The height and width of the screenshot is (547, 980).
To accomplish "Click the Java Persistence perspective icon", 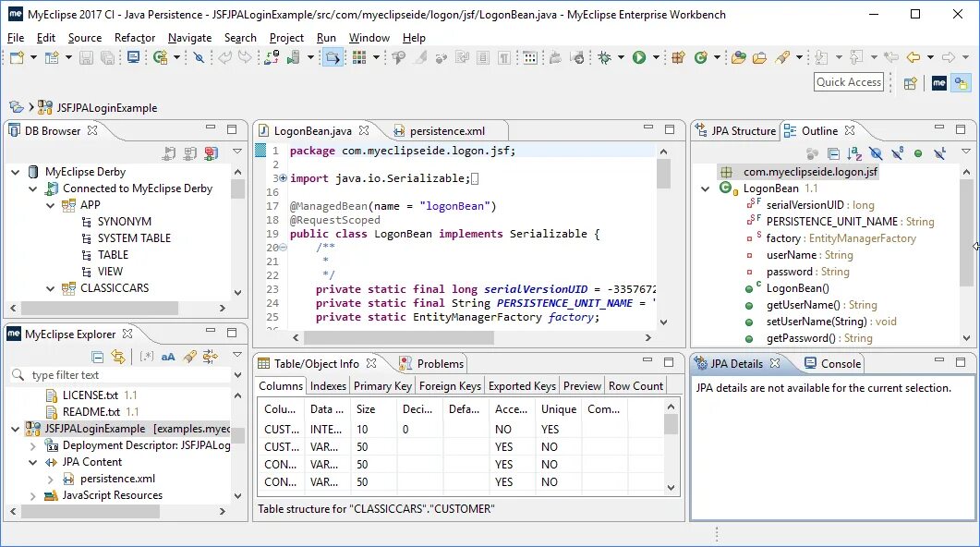I will (x=961, y=82).
